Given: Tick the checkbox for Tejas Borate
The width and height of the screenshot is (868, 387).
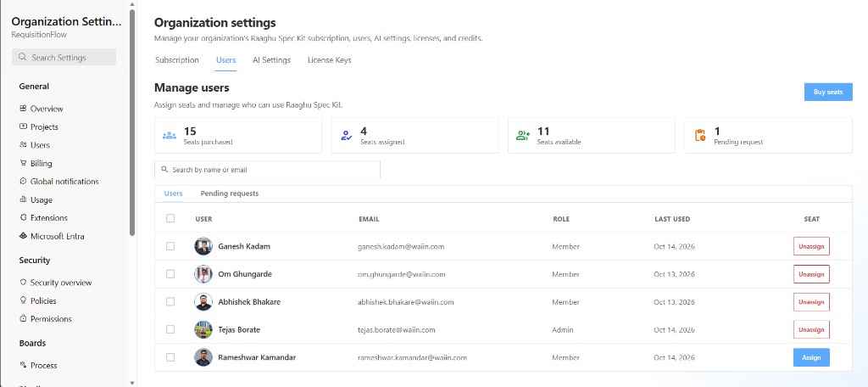Looking at the screenshot, I should pos(170,329).
